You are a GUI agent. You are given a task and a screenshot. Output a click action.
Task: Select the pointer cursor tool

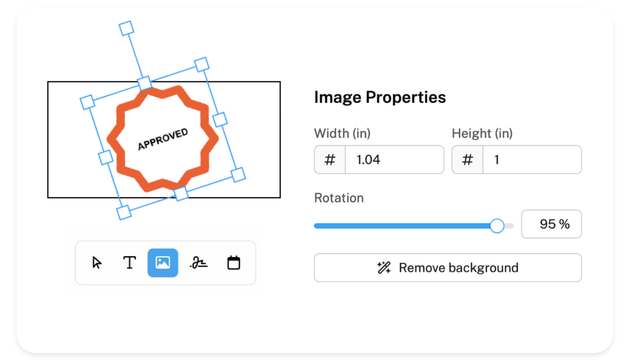click(97, 263)
